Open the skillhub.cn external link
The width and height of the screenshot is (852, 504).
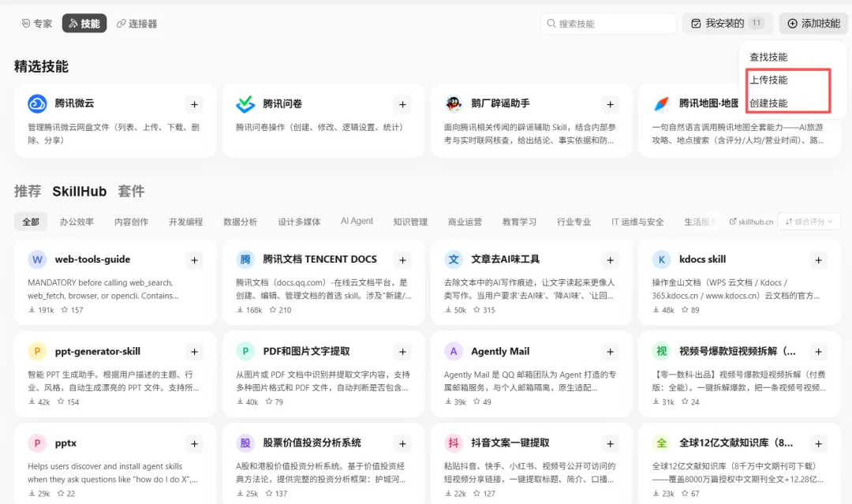[751, 222]
